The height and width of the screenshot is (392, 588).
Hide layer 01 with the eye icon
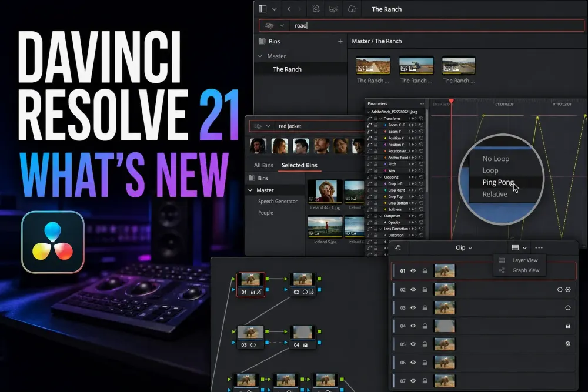tap(413, 270)
